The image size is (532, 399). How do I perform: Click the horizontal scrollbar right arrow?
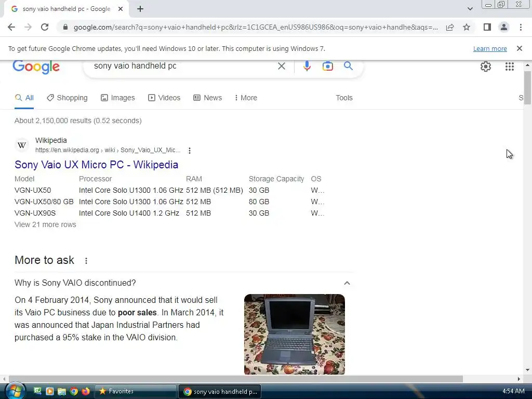tap(519, 379)
